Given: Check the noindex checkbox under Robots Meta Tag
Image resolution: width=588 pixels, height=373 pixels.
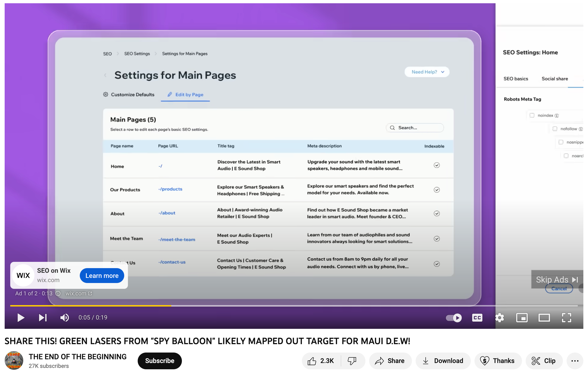Looking at the screenshot, I should coord(532,115).
